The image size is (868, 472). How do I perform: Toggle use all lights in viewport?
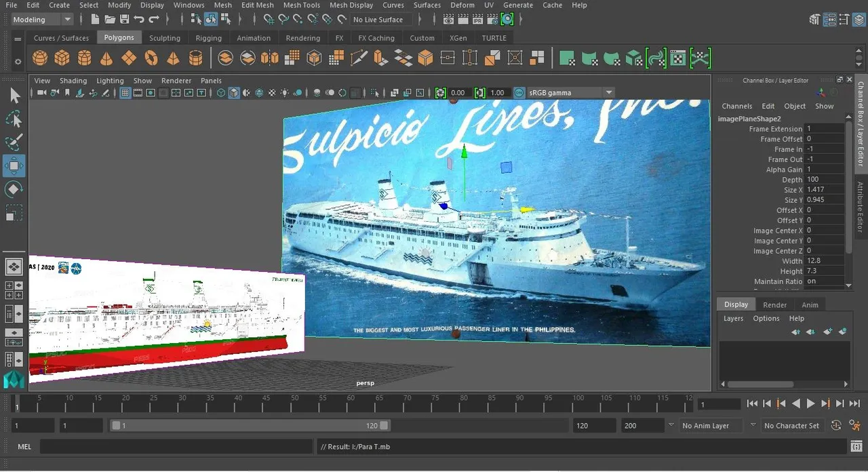285,93
